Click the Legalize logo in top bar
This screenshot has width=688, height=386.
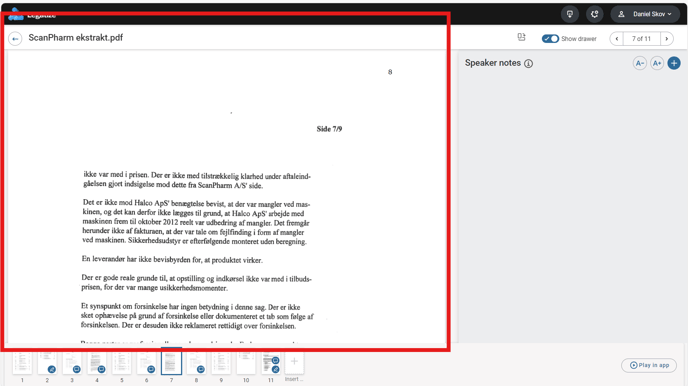coord(32,15)
